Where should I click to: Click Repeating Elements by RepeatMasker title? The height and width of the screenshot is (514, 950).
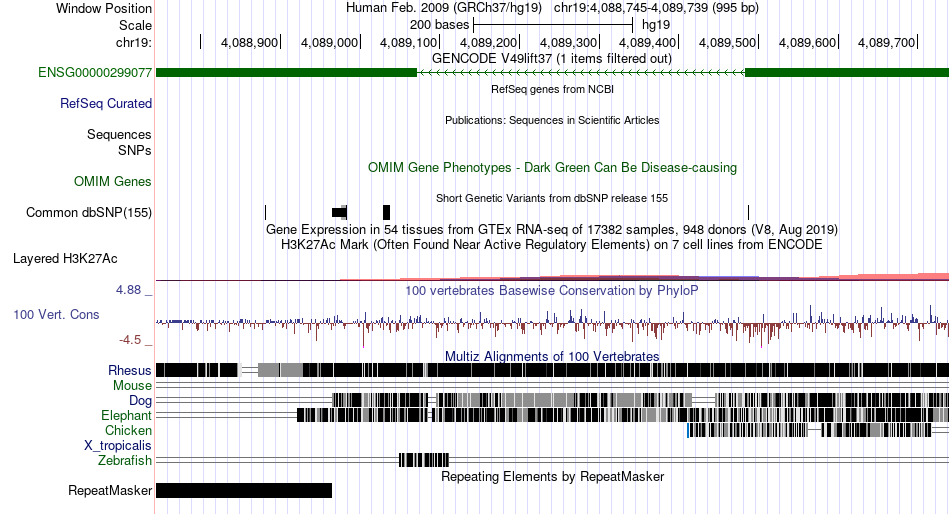tap(553, 476)
